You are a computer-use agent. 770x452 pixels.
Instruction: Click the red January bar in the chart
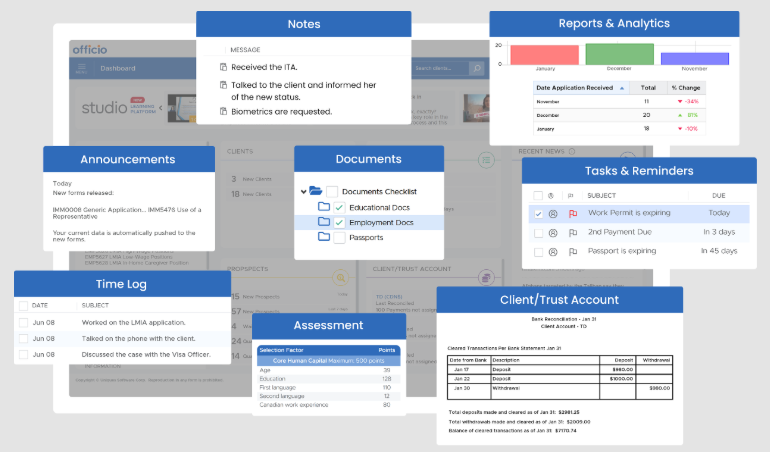[545, 55]
